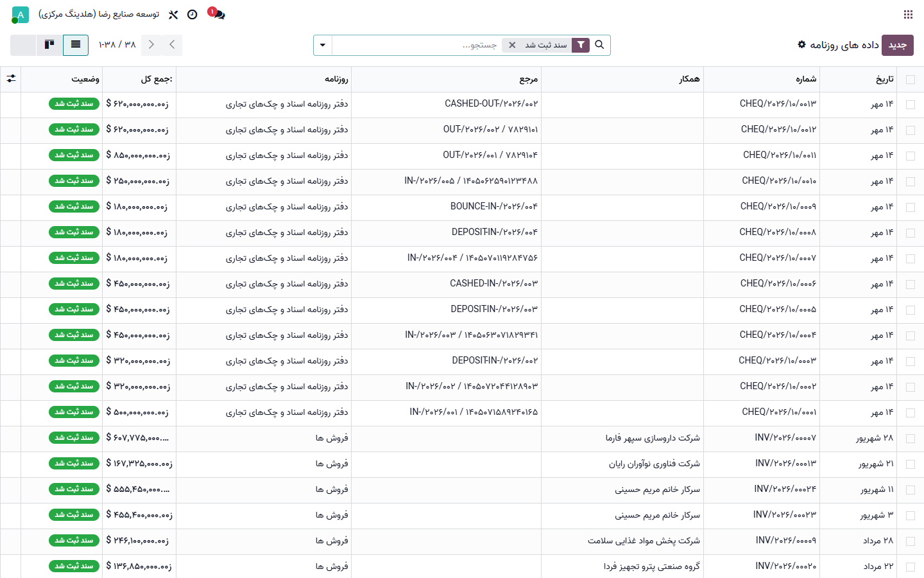Open the company switcher توسعه صنایع رضا
Image resolution: width=924 pixels, height=578 pixels.
pyautogui.click(x=99, y=14)
